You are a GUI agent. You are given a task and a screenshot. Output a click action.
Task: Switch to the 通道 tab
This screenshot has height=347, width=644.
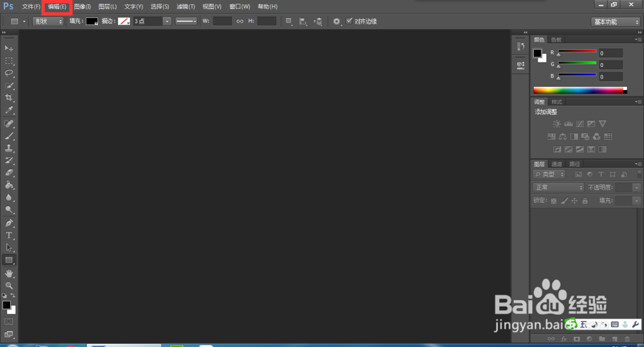556,164
